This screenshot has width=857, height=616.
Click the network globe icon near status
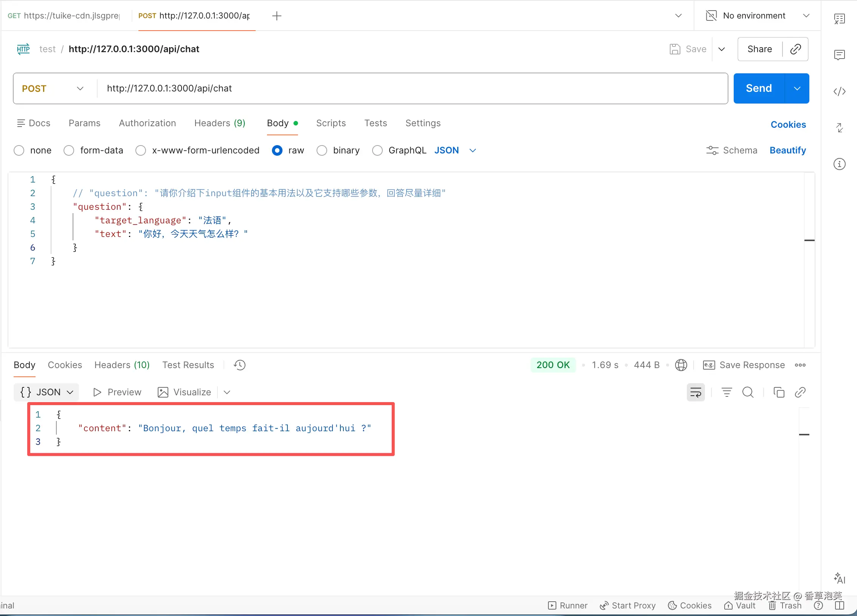pos(681,365)
